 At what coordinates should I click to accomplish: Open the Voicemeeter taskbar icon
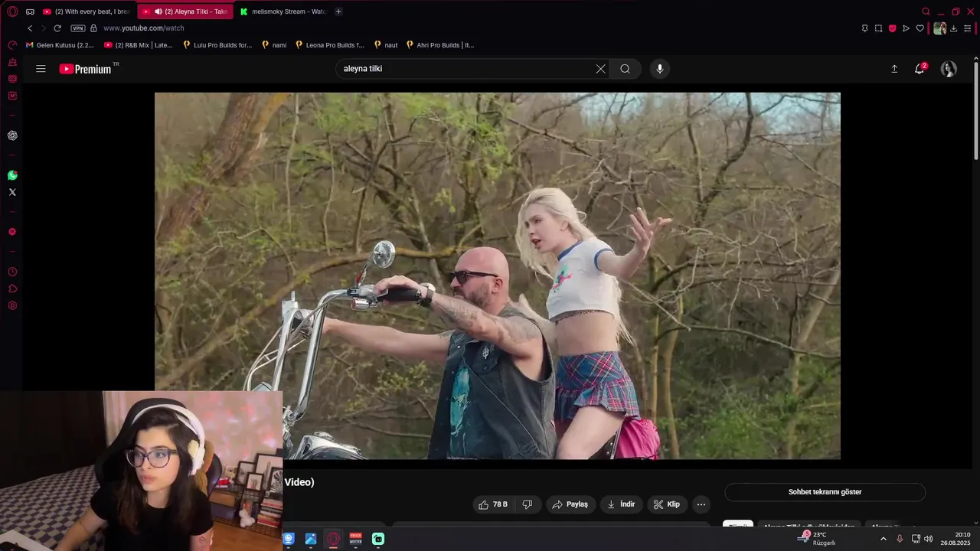[355, 539]
